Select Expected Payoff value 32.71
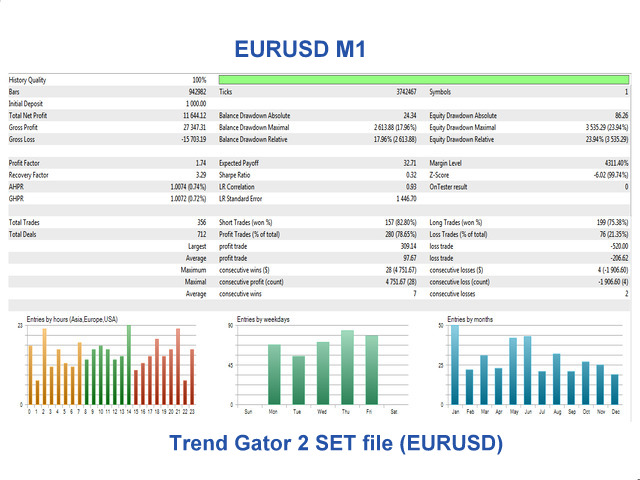Viewport: 640px width, 480px height. (x=410, y=163)
